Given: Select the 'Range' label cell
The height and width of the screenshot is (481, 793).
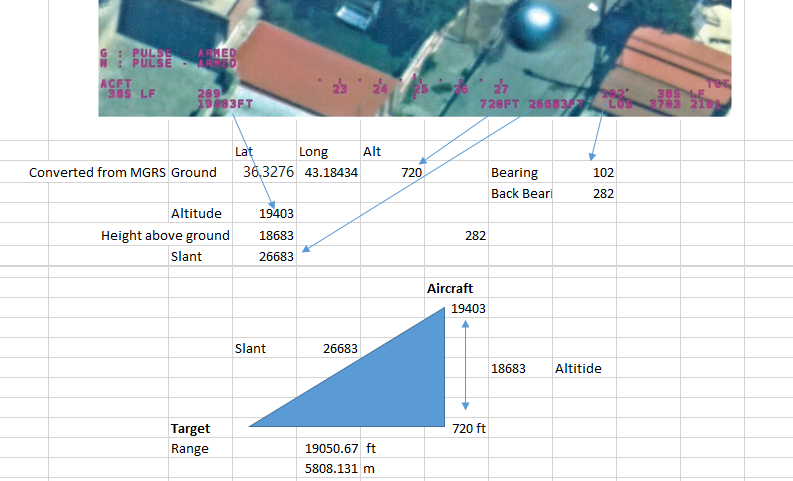Looking at the screenshot, I should 190,448.
